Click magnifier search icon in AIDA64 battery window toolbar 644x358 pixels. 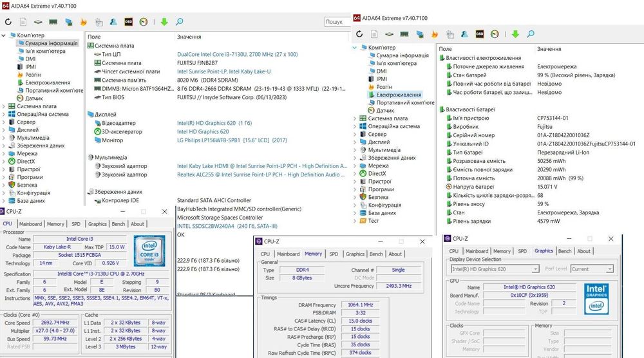click(531, 34)
